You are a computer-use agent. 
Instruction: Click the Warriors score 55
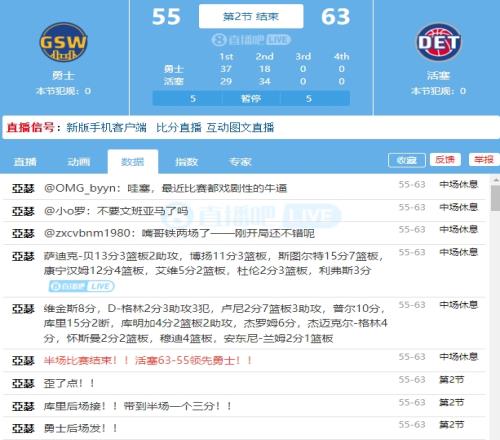click(x=166, y=17)
